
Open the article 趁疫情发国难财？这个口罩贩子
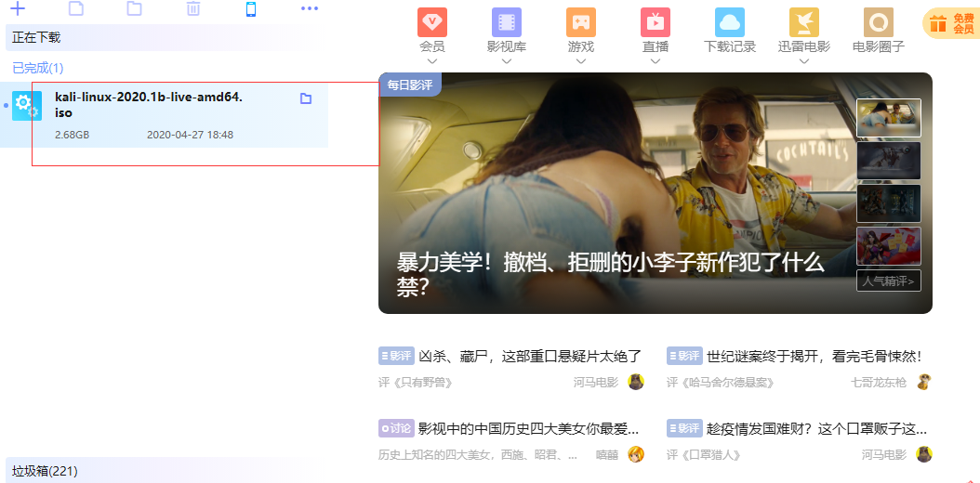(817, 429)
